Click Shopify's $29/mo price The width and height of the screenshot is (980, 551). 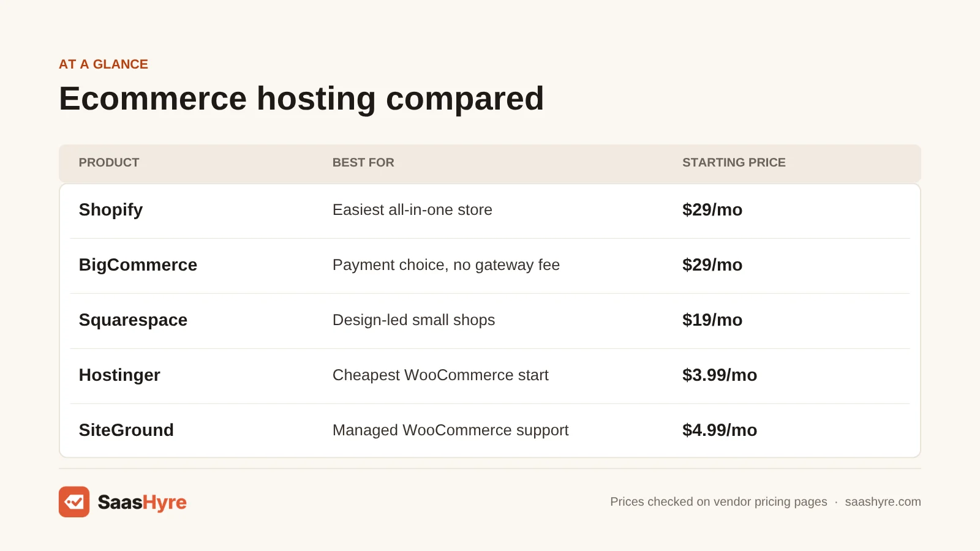(x=712, y=209)
